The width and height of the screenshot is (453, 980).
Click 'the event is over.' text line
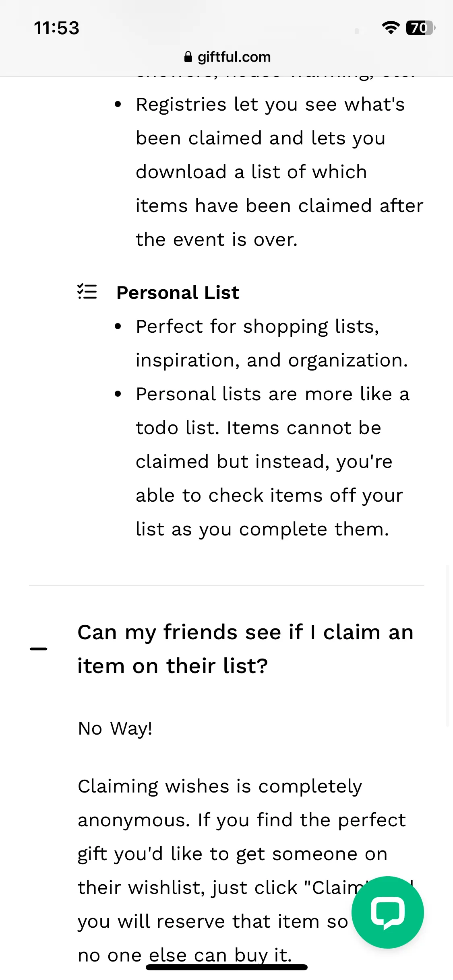pyautogui.click(x=217, y=240)
